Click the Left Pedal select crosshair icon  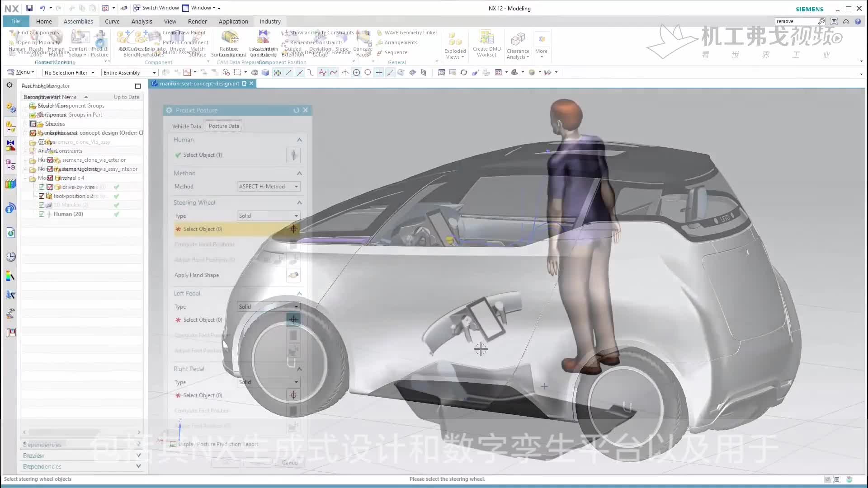point(293,319)
